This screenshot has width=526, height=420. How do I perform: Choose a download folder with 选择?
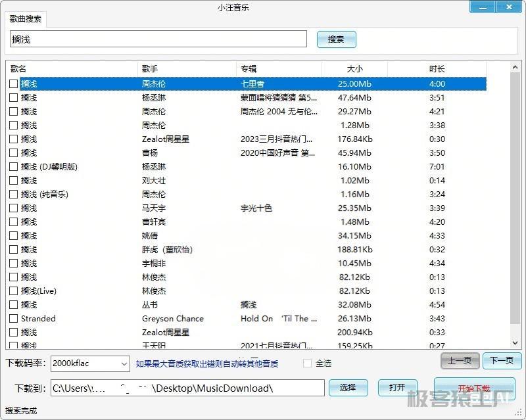click(348, 388)
